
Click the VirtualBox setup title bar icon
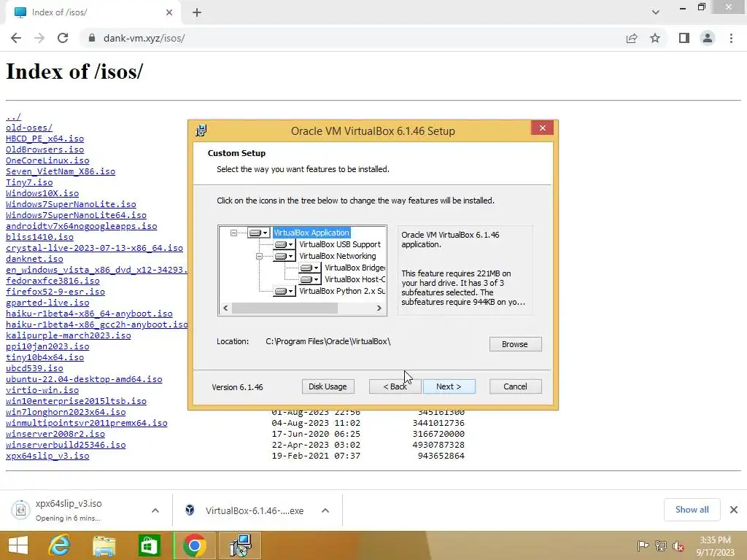pyautogui.click(x=201, y=131)
